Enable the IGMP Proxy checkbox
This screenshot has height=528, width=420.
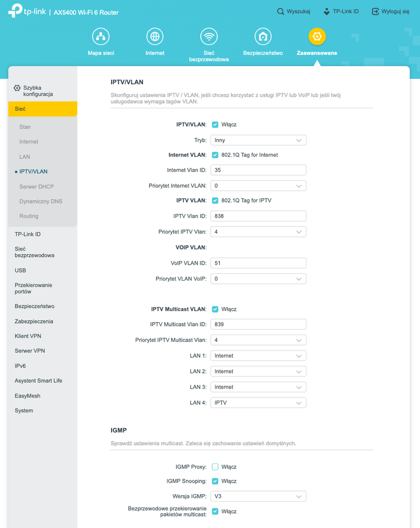[x=215, y=467]
